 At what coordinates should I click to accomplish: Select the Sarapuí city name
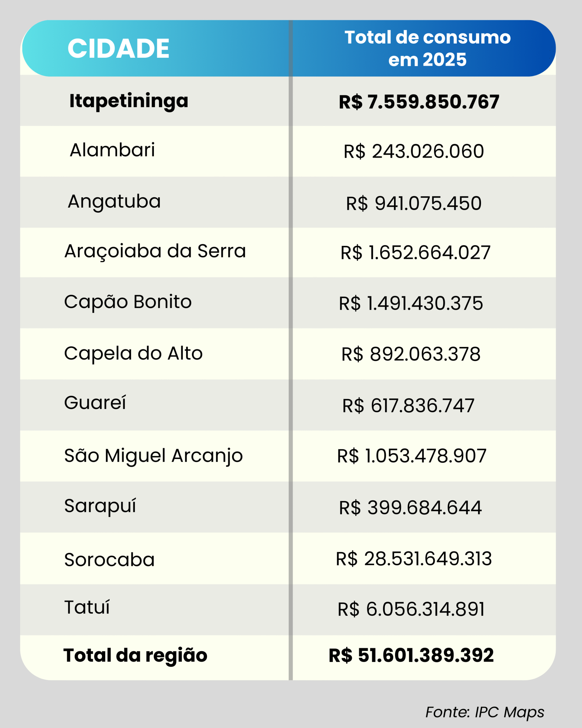[x=100, y=506]
